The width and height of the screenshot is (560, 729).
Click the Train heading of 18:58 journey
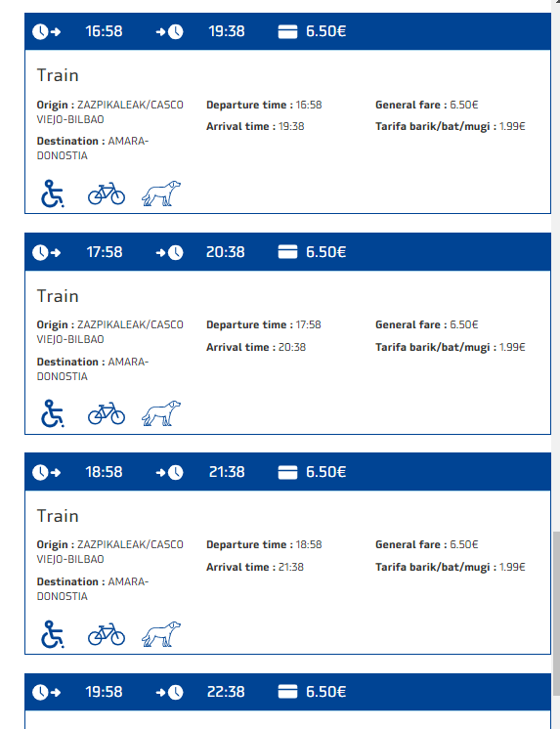pyautogui.click(x=58, y=516)
